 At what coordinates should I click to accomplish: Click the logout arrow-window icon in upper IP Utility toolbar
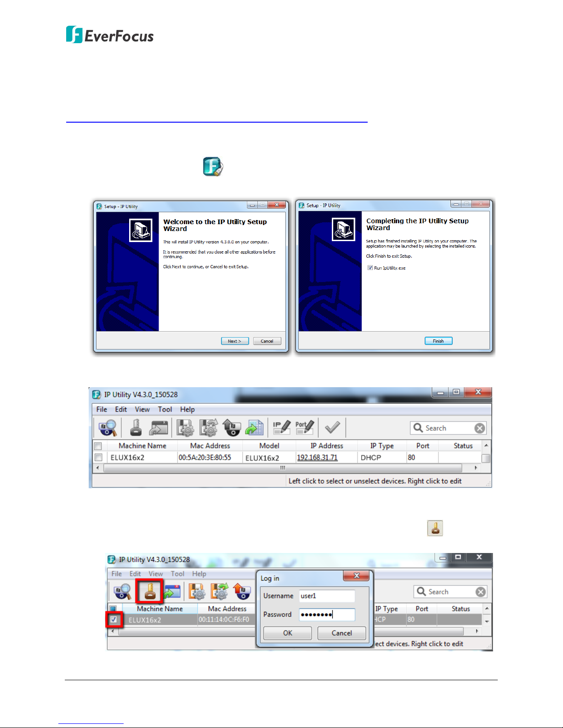159,428
